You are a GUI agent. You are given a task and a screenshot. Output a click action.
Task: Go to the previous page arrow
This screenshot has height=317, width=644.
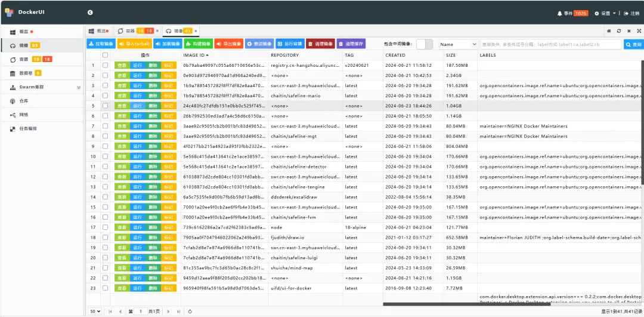120,312
